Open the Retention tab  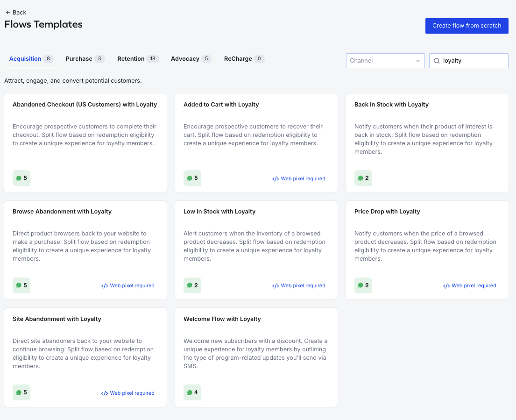(138, 59)
